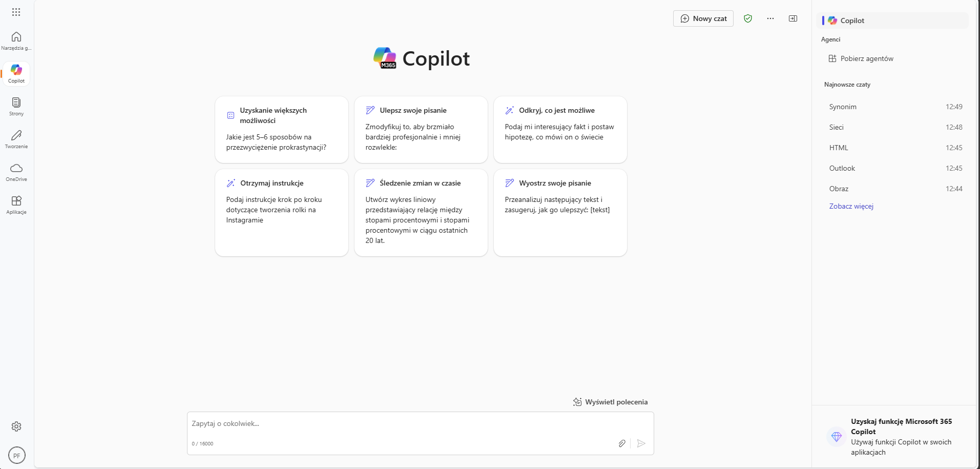Click the PF account avatar
The image size is (980, 469).
click(x=17, y=455)
